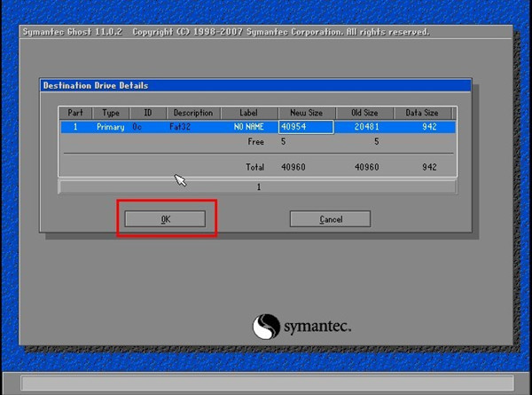
Task: Click the Old Size value 20481
Action: 367,127
